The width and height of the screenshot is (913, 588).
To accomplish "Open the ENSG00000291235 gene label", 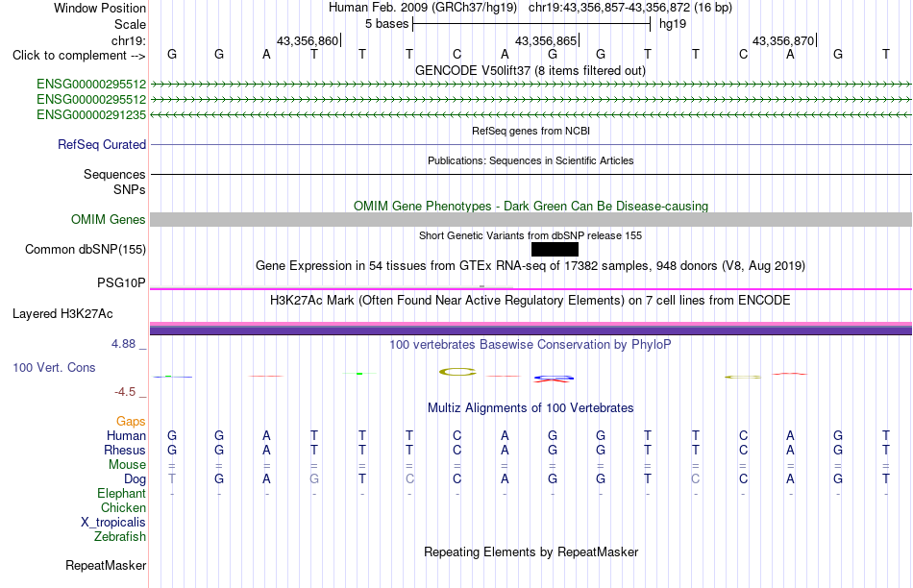I will (x=91, y=115).
